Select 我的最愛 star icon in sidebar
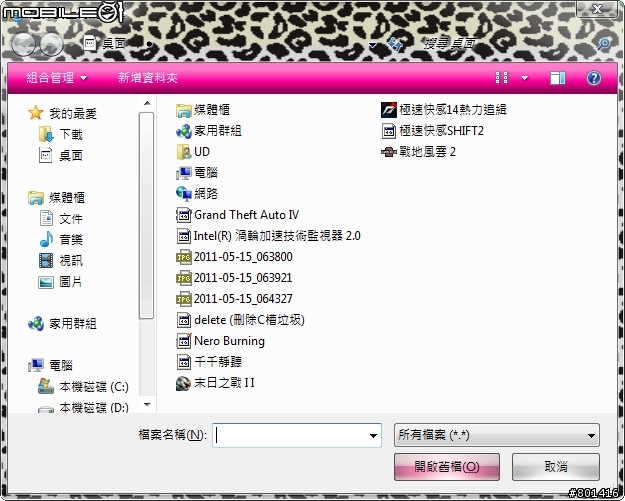Viewport: 625px width, 501px height. coord(35,113)
